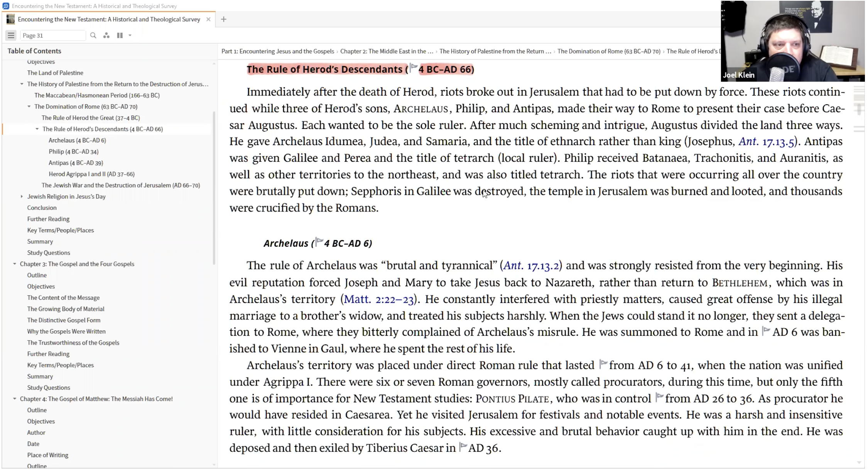The width and height of the screenshot is (868, 470).
Task: Click flag icon in Archelaus heading
Action: click(x=319, y=242)
